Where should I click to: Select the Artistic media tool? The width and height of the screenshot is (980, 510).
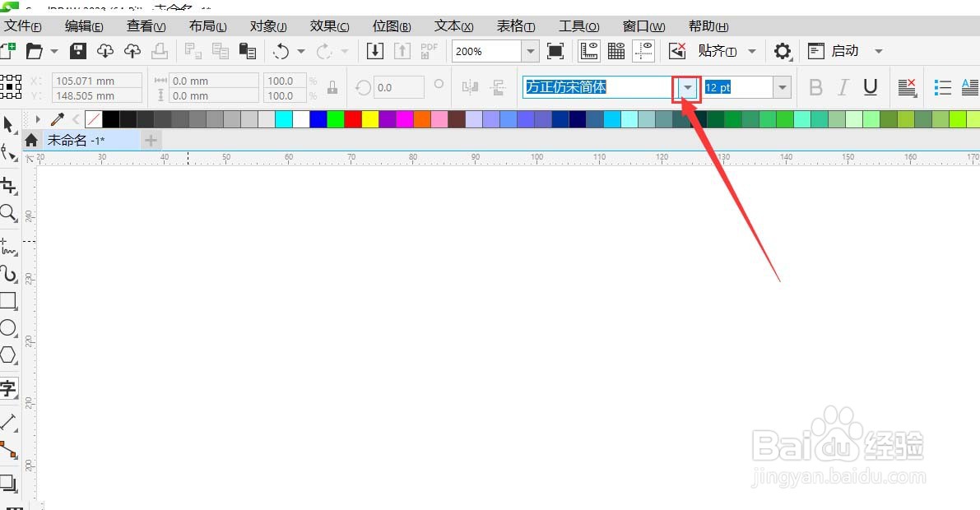pos(9,275)
